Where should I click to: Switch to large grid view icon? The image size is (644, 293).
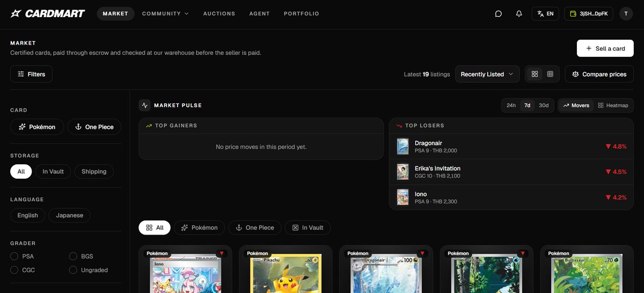point(535,74)
